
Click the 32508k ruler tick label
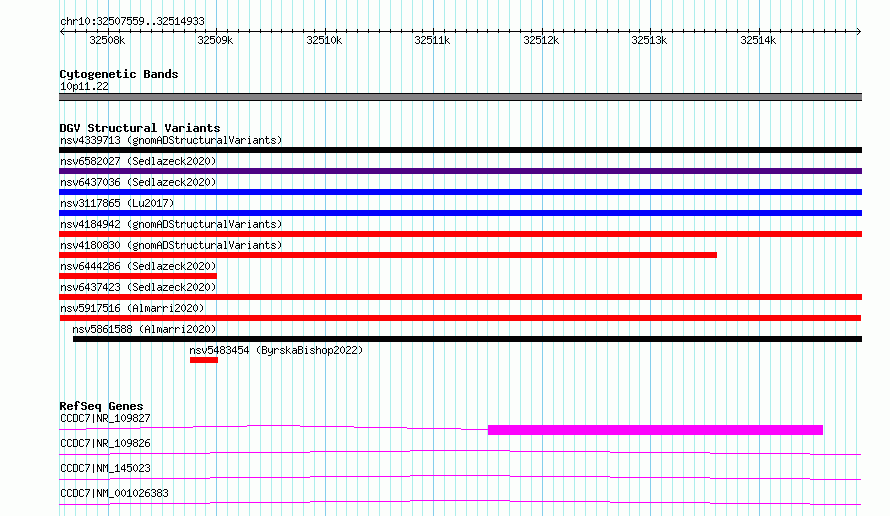click(x=107, y=40)
